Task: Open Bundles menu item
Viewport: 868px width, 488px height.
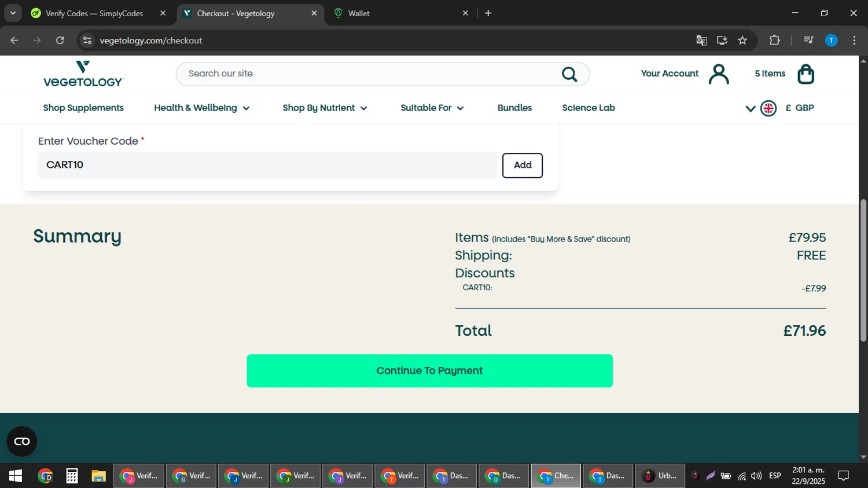Action: pyautogui.click(x=514, y=108)
